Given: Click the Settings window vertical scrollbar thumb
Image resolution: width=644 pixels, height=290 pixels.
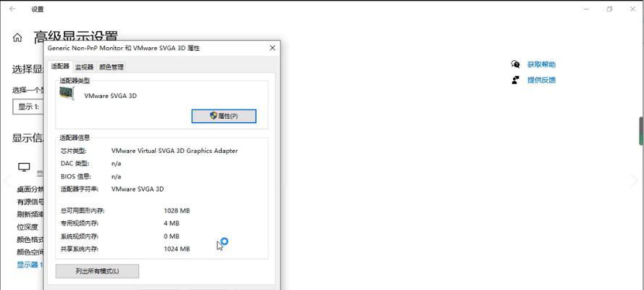Looking at the screenshot, I should pos(640,131).
